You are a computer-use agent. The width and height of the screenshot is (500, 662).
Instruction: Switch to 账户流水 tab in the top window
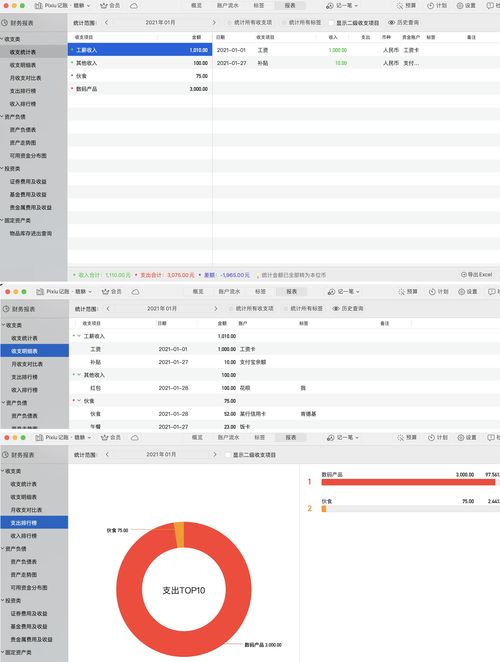(228, 6)
